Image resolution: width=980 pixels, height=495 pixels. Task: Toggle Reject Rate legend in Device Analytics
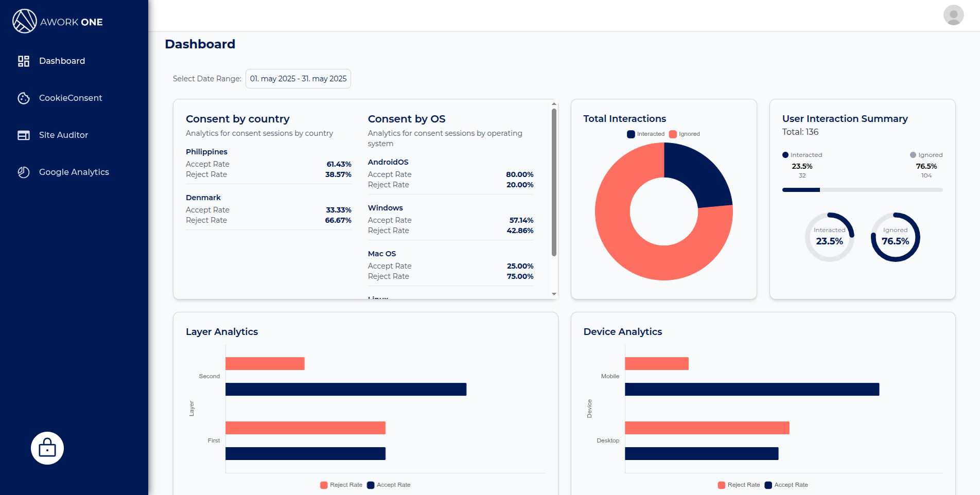click(x=739, y=485)
